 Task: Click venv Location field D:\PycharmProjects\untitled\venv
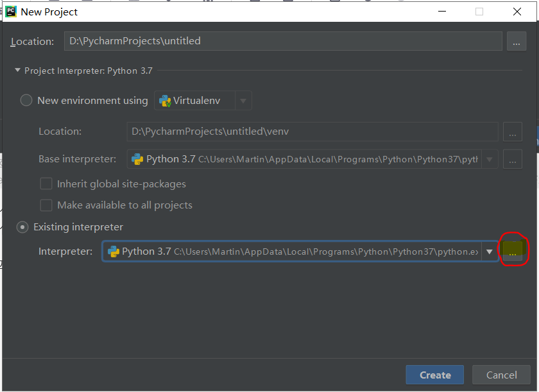click(x=312, y=132)
